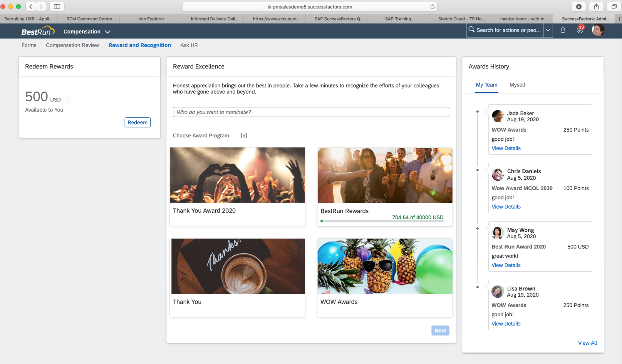This screenshot has height=364, width=622.
Task: View Details for Chris Daniels' award
Action: tap(506, 207)
